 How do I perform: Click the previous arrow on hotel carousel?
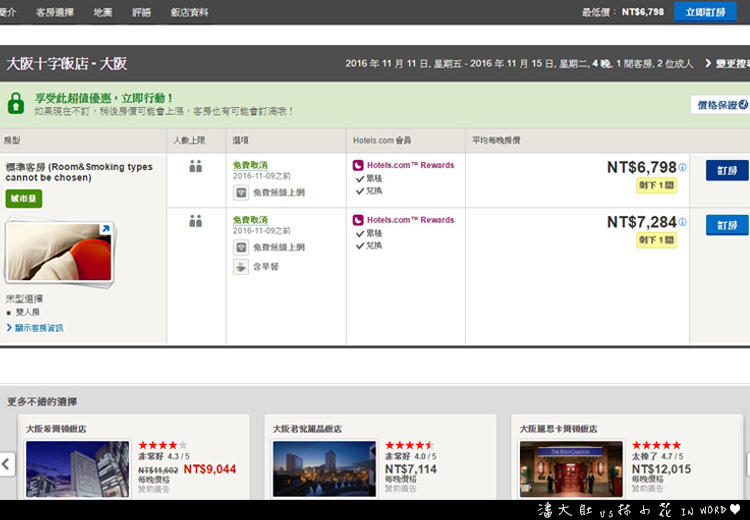pos(6,464)
